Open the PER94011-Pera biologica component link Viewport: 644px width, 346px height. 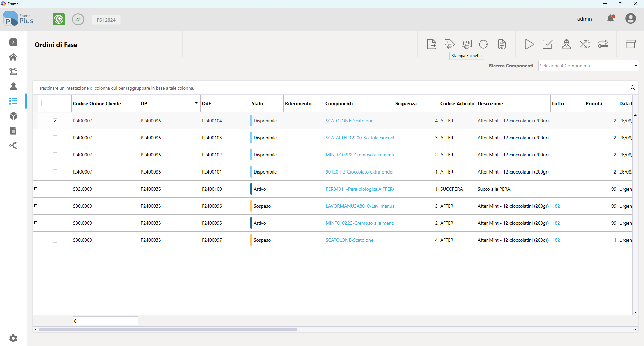360,189
